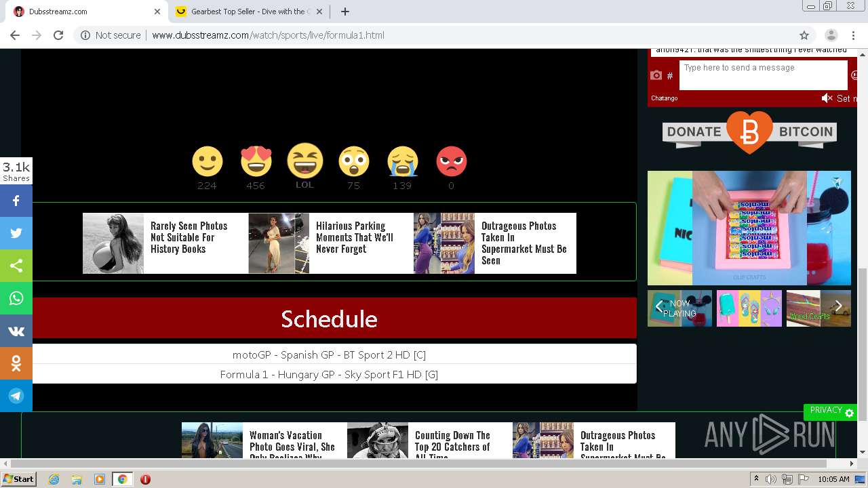The width and height of the screenshot is (868, 488).
Task: Open the green PRIVACY settings button
Action: coord(830,411)
